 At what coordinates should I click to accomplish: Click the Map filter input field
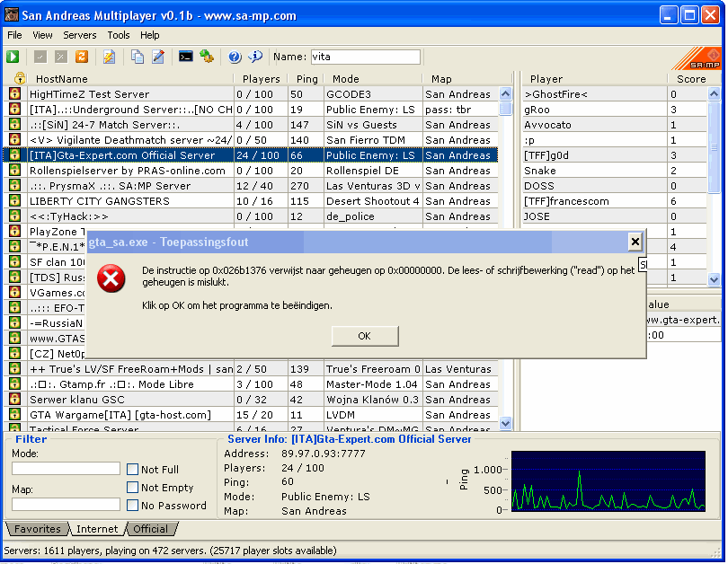(x=66, y=504)
